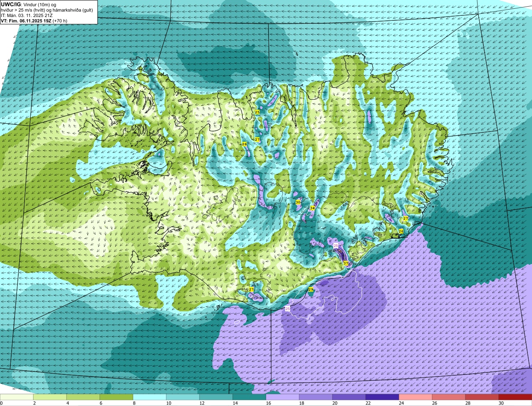Click the legend scale tick label 24
The width and height of the screenshot is (532, 406).
pos(401,403)
